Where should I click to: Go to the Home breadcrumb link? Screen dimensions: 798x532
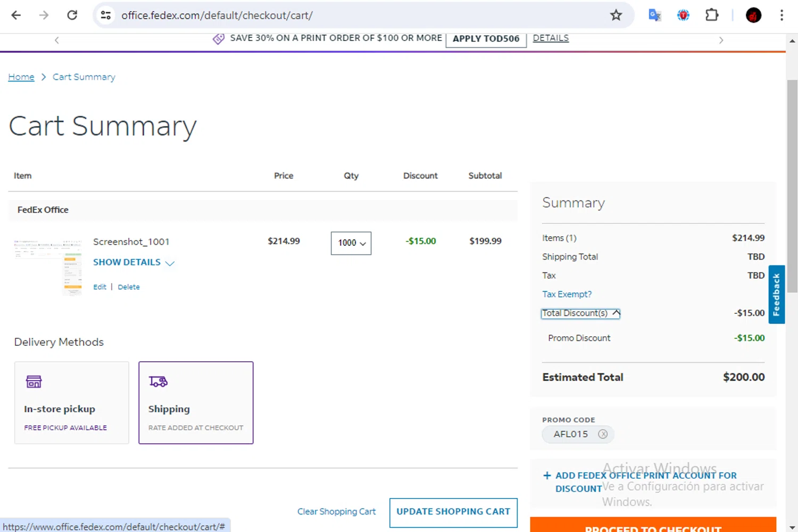point(21,77)
